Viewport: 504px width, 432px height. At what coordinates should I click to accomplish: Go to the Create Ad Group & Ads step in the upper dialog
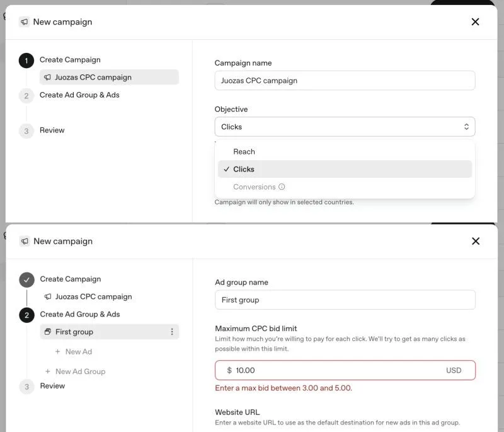point(79,95)
